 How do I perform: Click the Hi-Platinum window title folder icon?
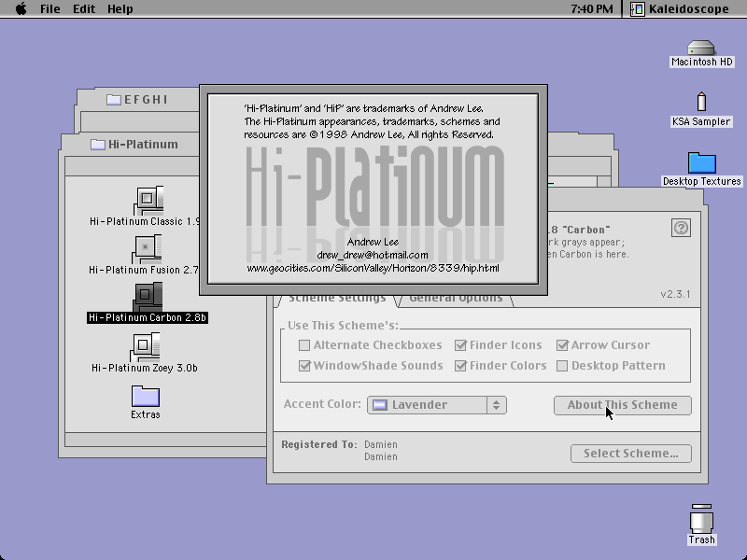tap(98, 145)
